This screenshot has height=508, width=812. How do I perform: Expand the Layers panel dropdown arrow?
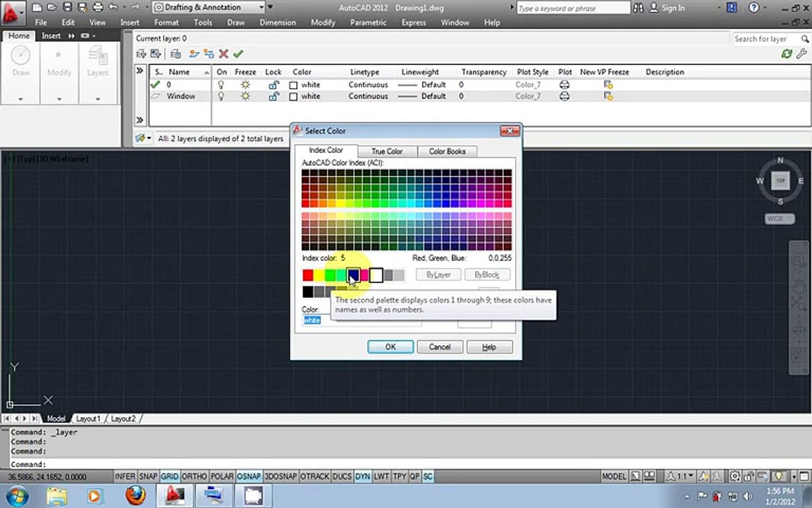98,99
